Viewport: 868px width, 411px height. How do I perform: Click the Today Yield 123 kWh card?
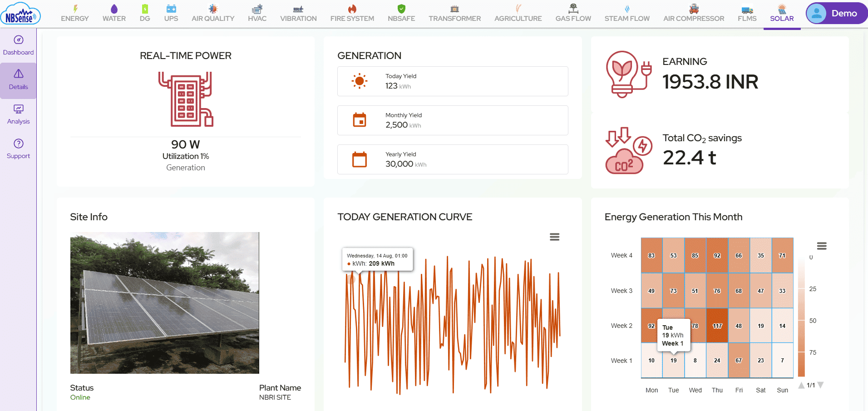tap(453, 81)
